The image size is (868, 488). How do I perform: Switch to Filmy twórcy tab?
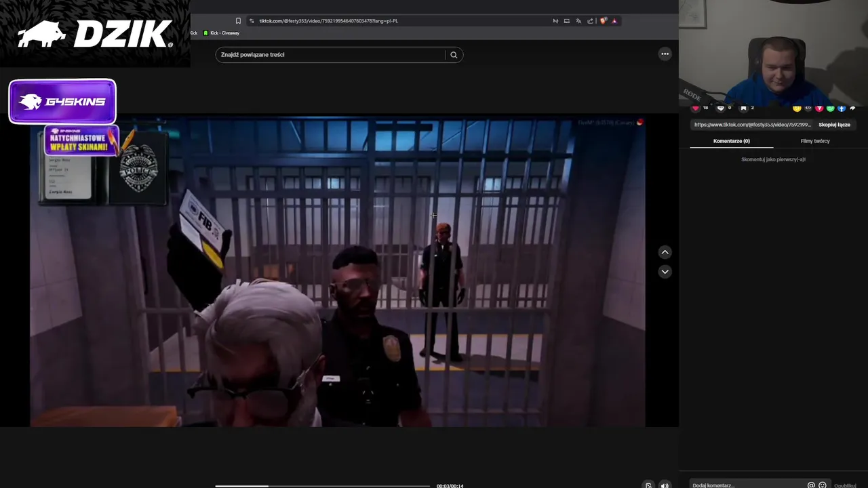(815, 141)
